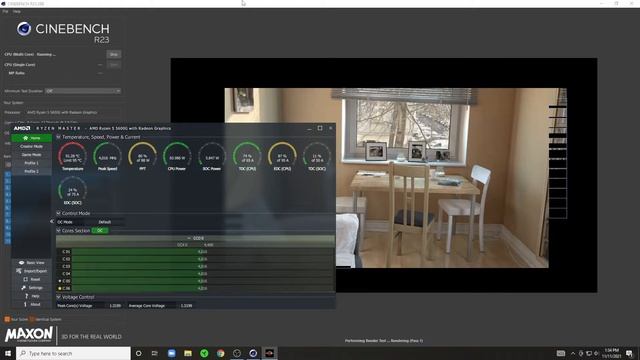This screenshot has width=640, height=360.
Task: Click the Type here to search box
Action: [x=73, y=353]
